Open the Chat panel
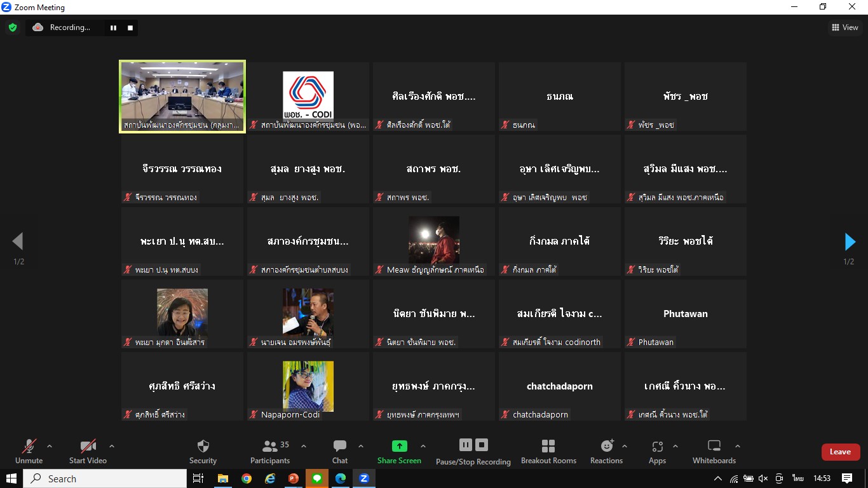This screenshot has width=868, height=488. tap(340, 451)
